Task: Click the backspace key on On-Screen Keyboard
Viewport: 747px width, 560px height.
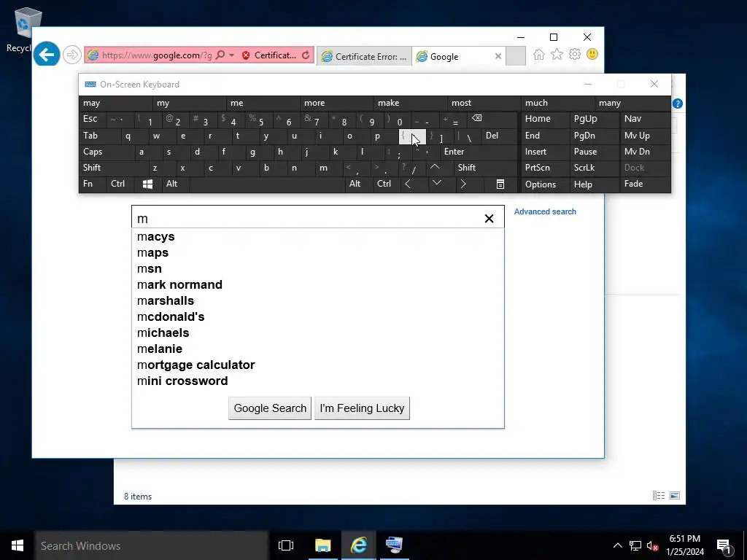Action: 477,119
